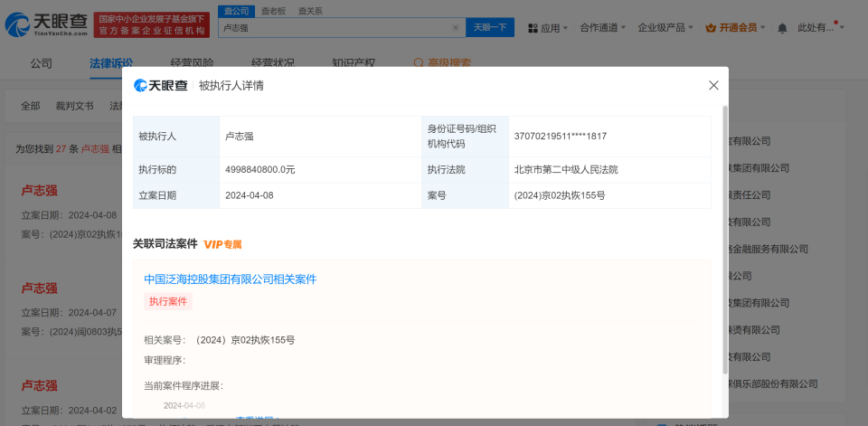Select the 查老板 search tab
Screen dimensions: 868x426
tap(273, 11)
